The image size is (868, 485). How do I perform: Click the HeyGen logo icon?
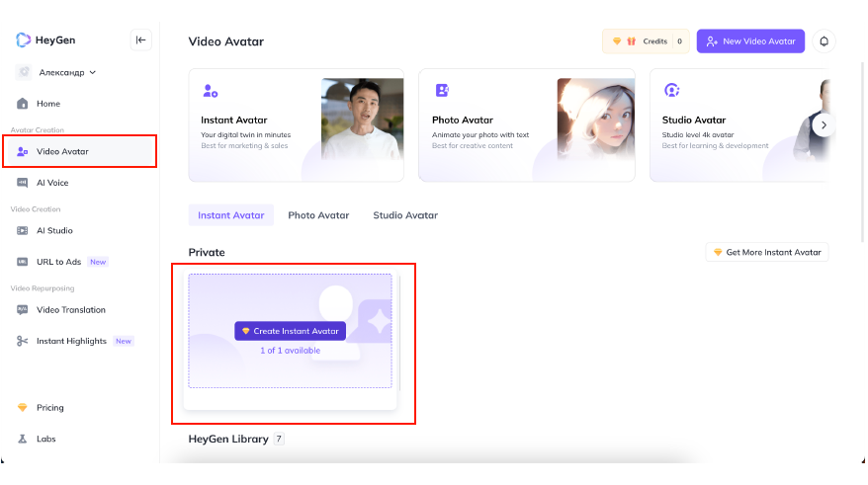click(x=24, y=40)
